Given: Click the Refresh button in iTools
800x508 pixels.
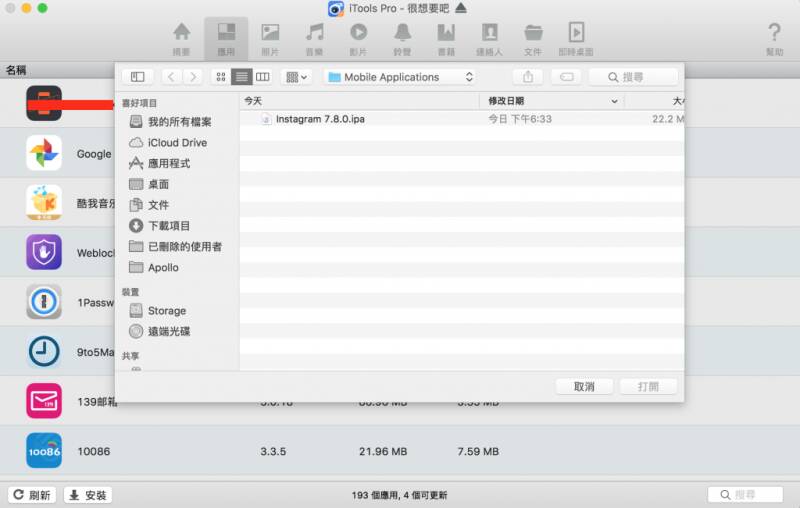Looking at the screenshot, I should click(32, 495).
